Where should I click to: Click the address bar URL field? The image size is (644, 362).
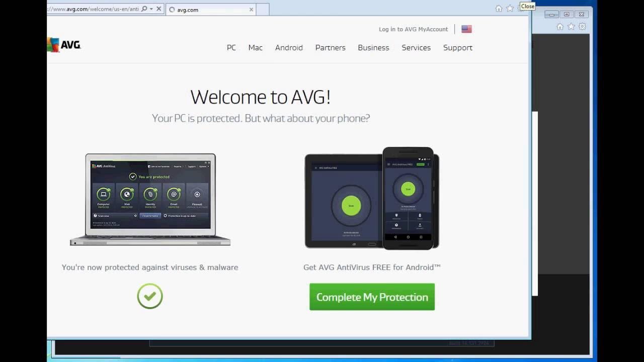[93, 9]
